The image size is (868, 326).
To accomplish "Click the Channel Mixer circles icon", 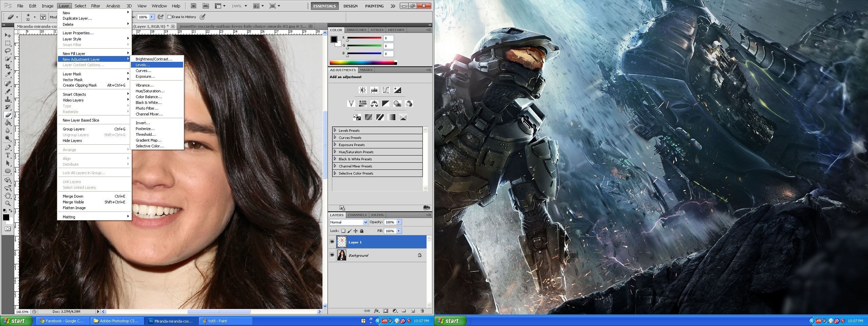I will click(409, 104).
